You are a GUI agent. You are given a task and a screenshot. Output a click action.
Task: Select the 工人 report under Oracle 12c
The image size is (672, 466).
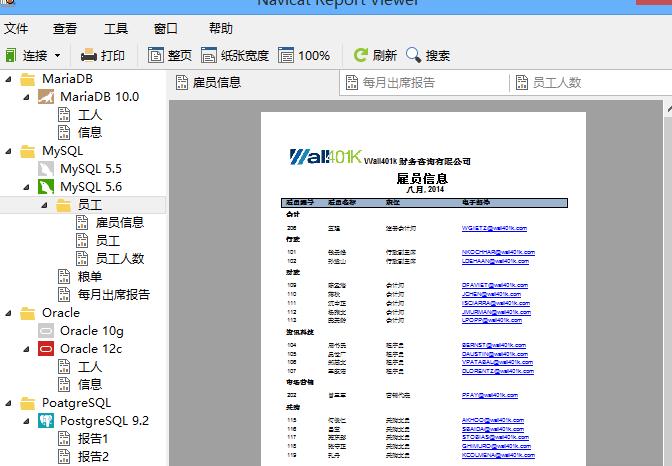coord(90,367)
